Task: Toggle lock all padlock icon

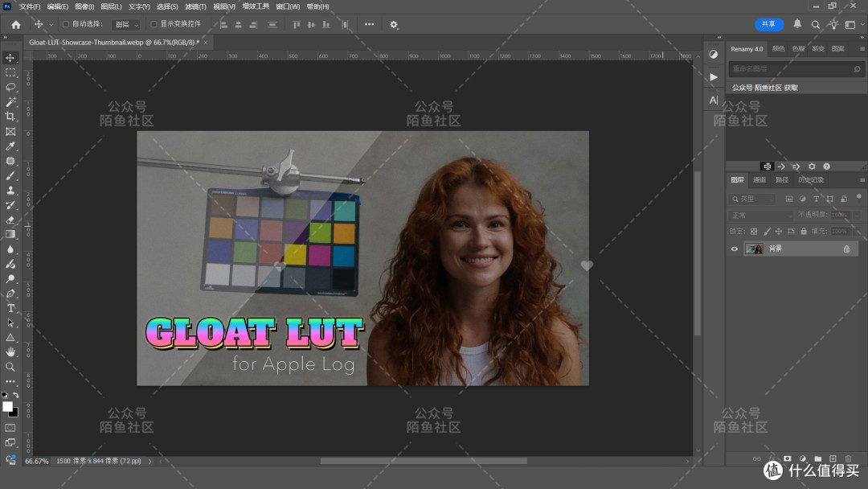Action: 804,232
